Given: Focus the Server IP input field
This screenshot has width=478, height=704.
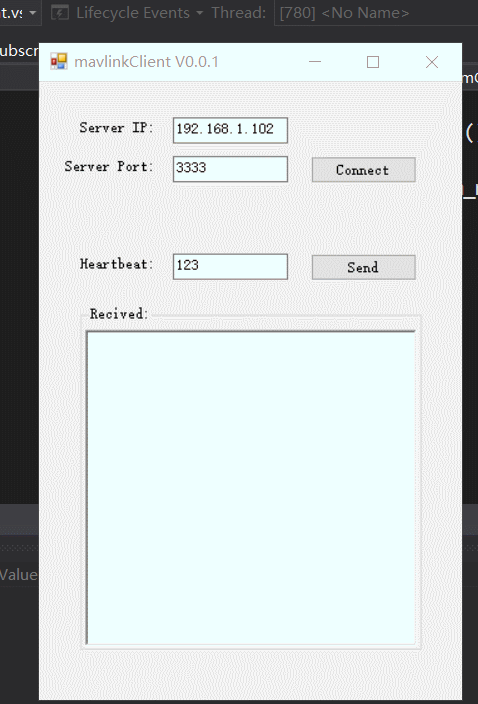Looking at the screenshot, I should [x=230, y=130].
